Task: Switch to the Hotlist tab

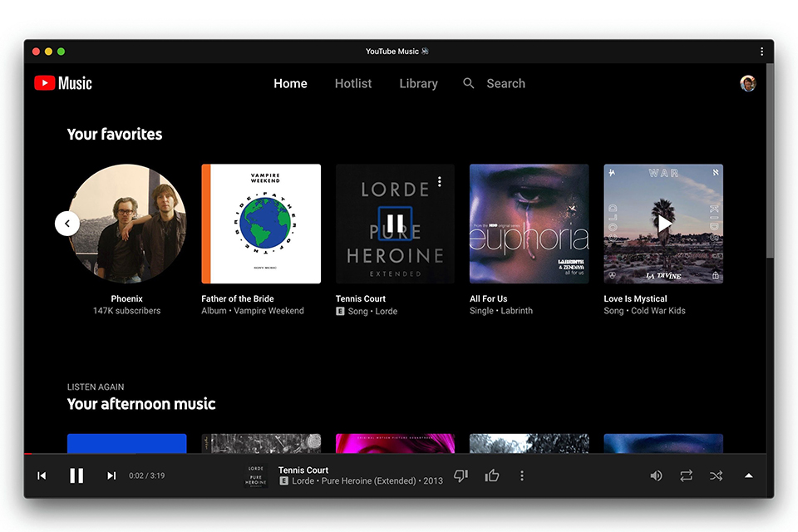Action: tap(353, 83)
